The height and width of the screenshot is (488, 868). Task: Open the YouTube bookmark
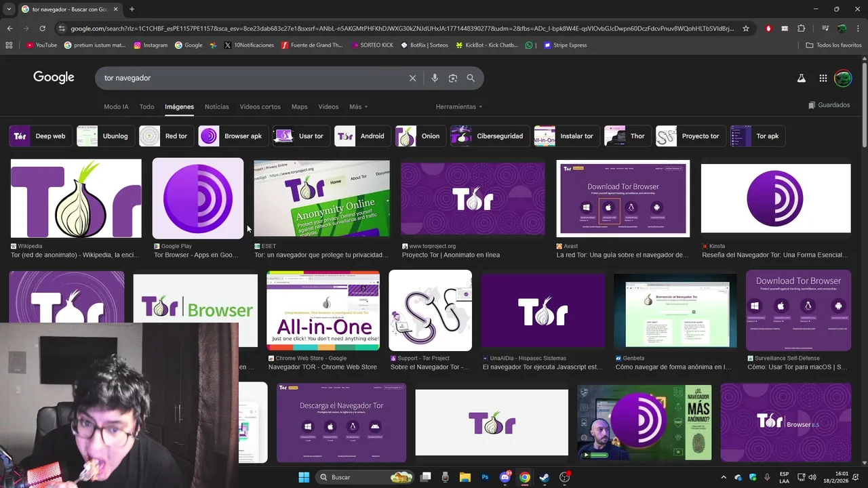41,45
